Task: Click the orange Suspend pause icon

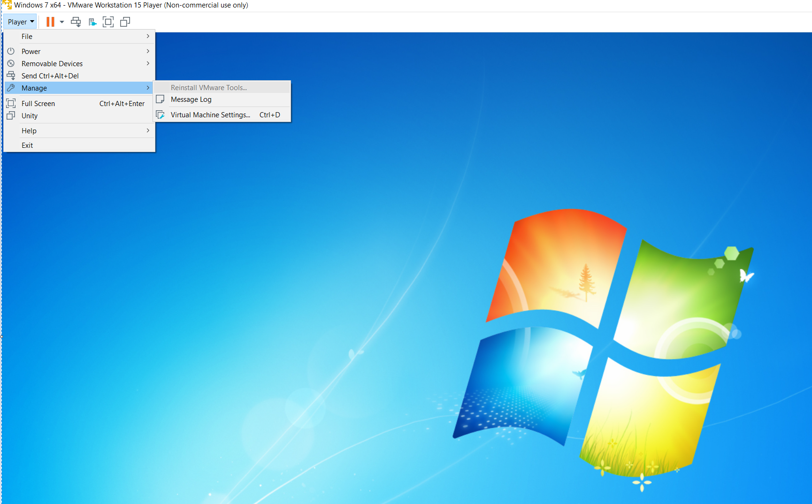Action: (x=50, y=22)
